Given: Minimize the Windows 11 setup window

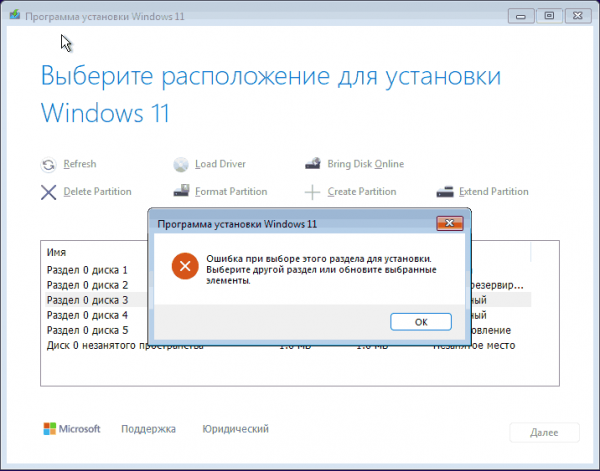Looking at the screenshot, I should (521, 16).
